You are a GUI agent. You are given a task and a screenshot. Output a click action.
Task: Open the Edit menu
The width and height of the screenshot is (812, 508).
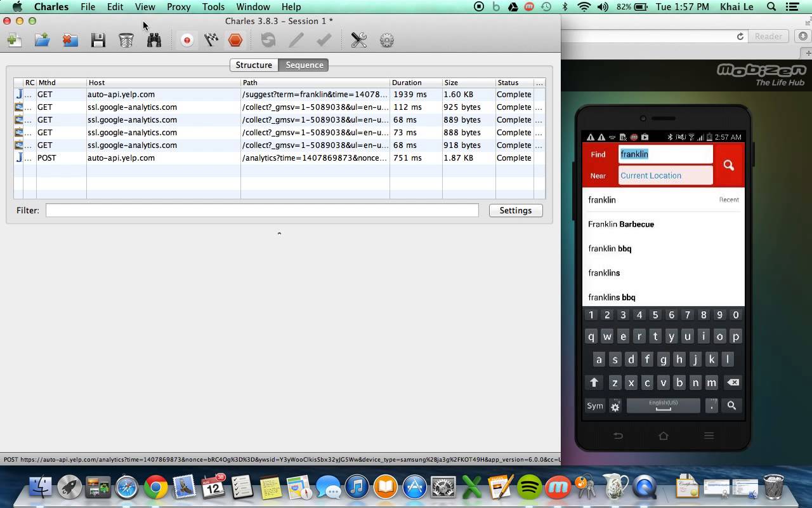pyautogui.click(x=115, y=7)
